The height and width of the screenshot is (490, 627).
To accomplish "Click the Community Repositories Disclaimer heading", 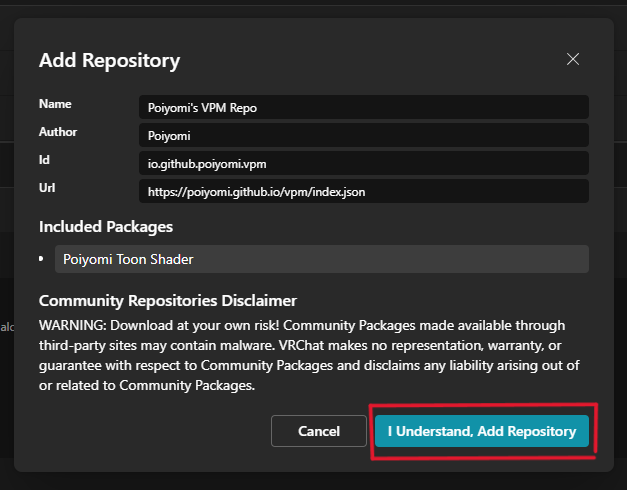I will [168, 300].
